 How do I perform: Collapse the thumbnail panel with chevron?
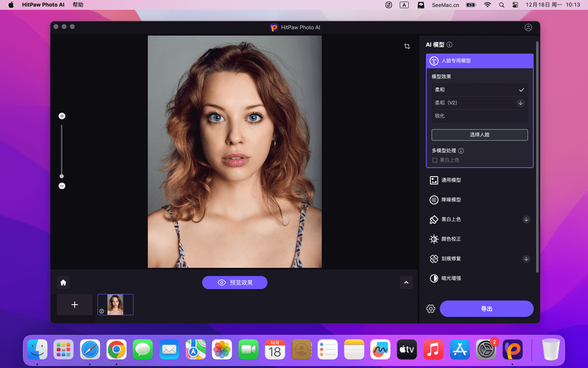[406, 283]
